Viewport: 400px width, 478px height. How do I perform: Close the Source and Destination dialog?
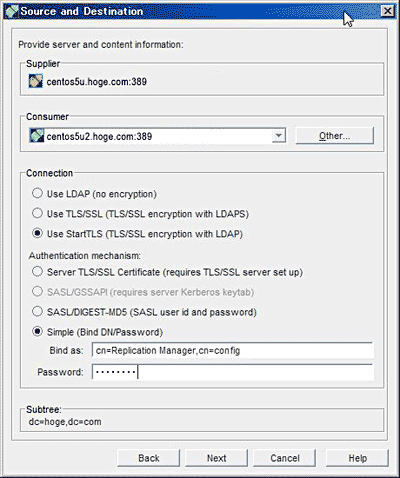pyautogui.click(x=387, y=11)
